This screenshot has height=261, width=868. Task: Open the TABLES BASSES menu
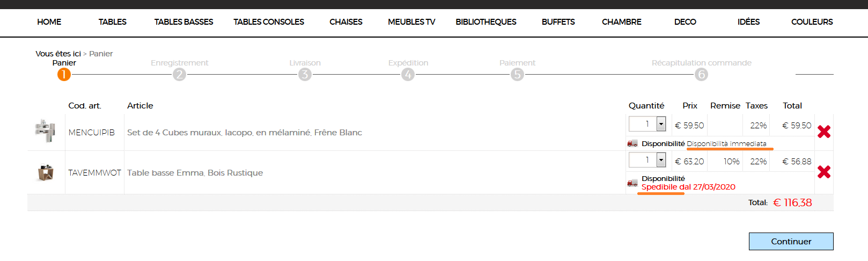pos(183,22)
